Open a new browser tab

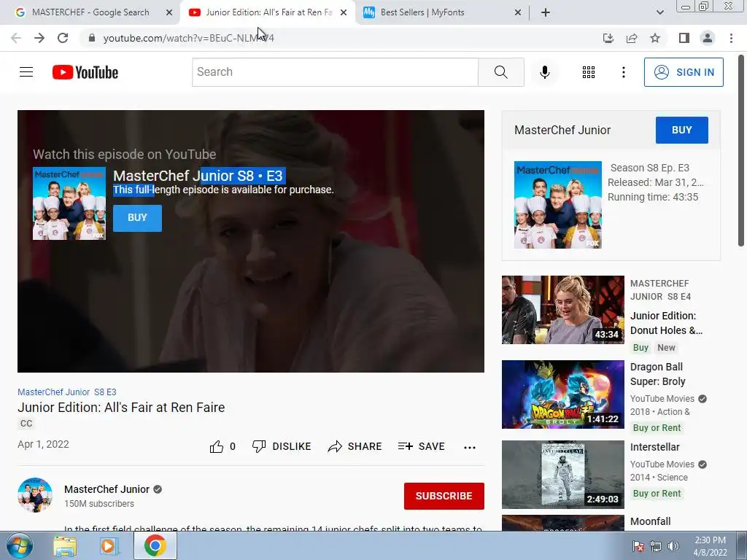pyautogui.click(x=546, y=12)
